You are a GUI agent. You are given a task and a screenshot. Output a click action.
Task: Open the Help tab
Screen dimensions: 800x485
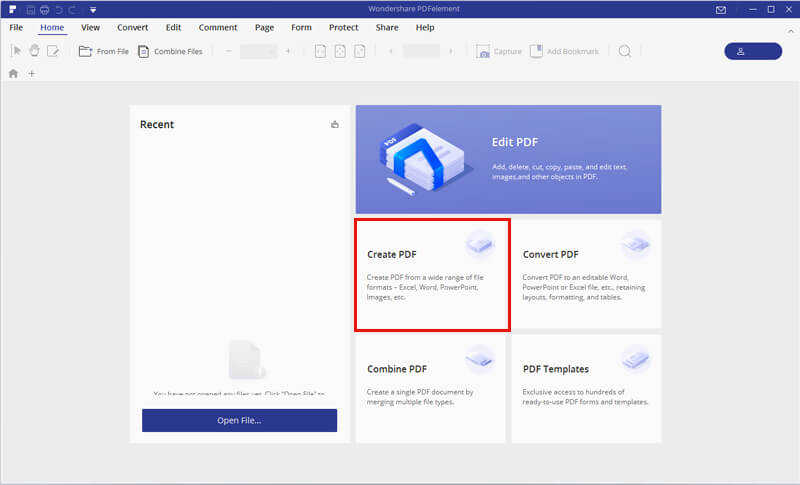coord(425,28)
